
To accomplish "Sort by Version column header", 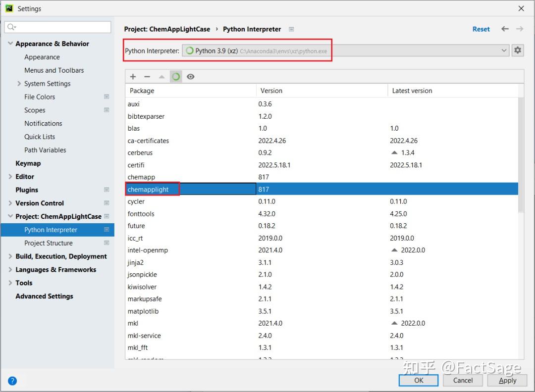I will coord(322,91).
